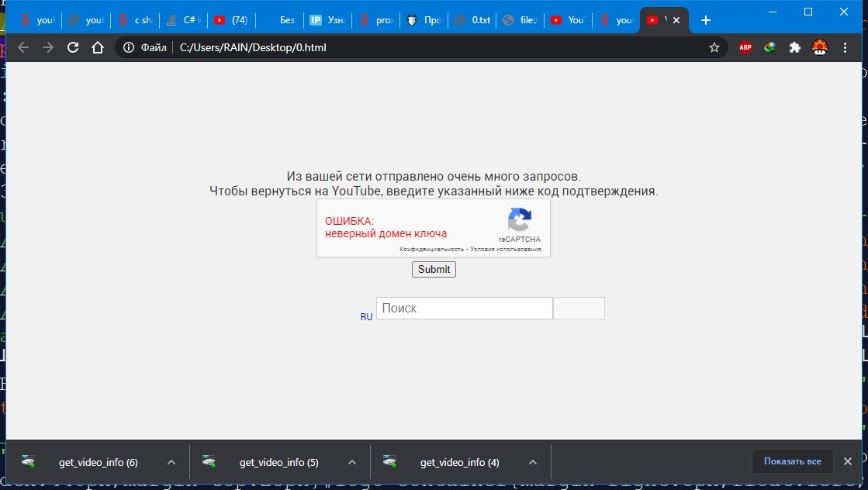Open downloaded get_video_info (5)
The image size is (868, 490).
coord(279,462)
